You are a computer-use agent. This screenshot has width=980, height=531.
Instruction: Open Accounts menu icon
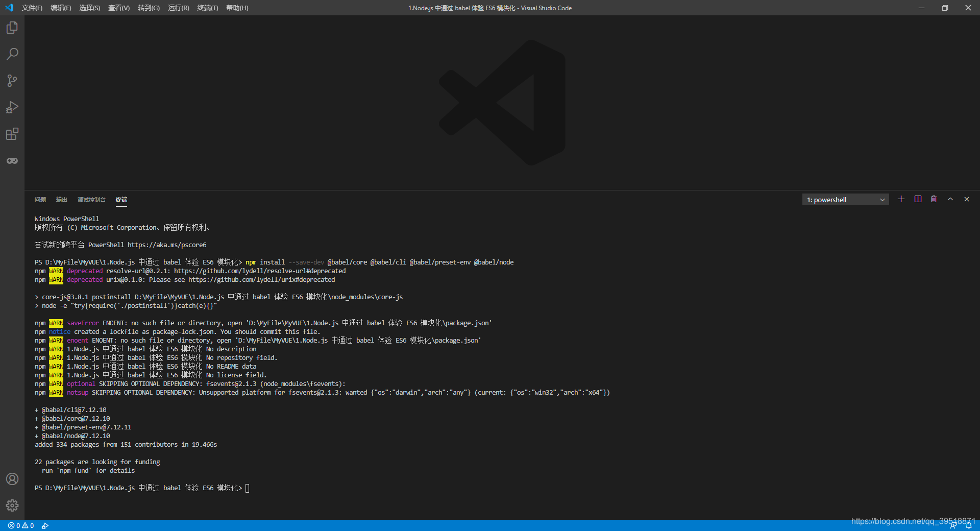(12, 479)
